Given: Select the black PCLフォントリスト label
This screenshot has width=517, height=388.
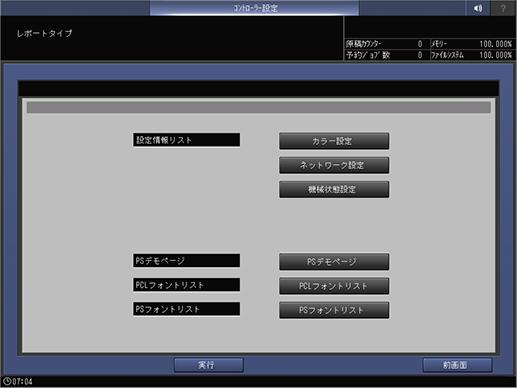Looking at the screenshot, I should click(x=186, y=285).
